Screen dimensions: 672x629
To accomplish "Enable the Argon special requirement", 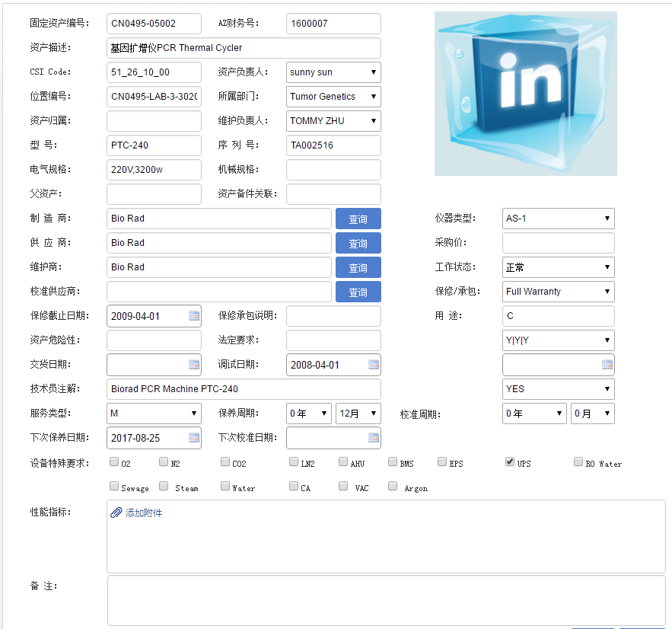I will pyautogui.click(x=393, y=485).
